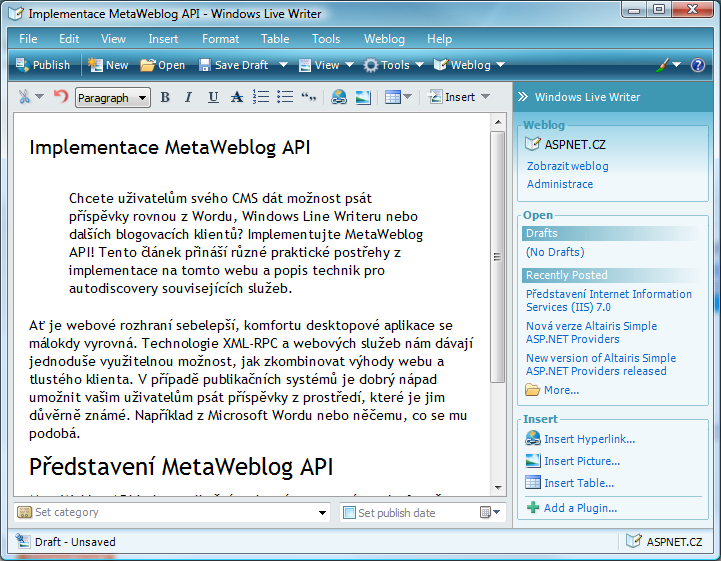Click Insert Table in sidebar

(569, 483)
